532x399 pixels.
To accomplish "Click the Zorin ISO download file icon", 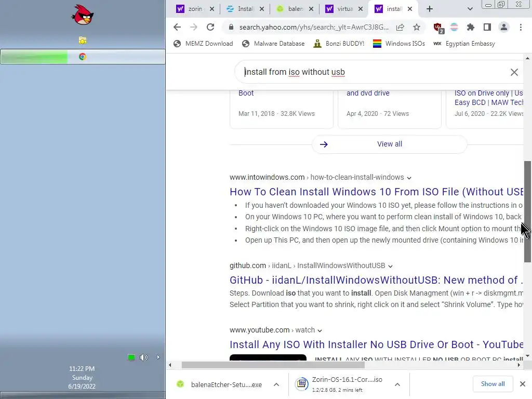I will point(302,384).
